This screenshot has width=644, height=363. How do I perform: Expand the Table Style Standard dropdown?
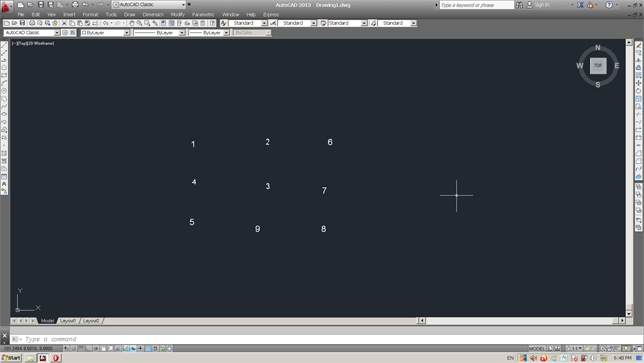point(364,23)
